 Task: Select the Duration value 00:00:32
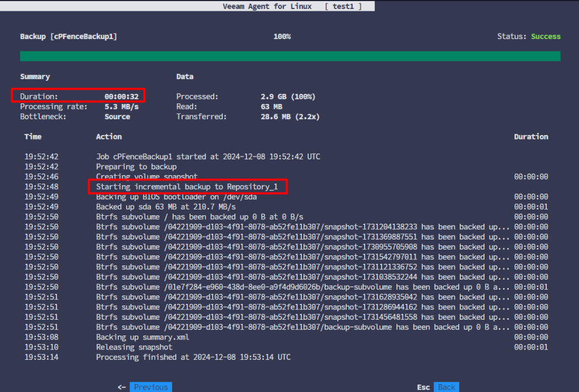click(x=121, y=97)
